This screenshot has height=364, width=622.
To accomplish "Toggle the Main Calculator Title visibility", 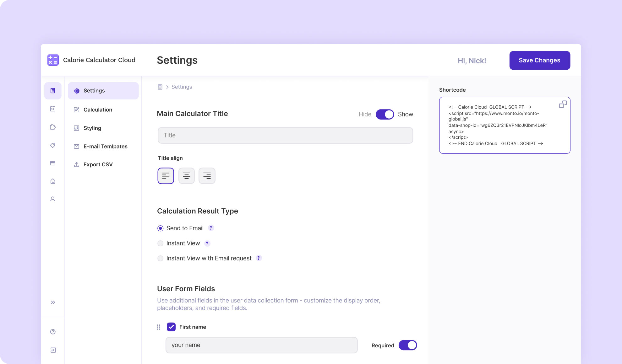I will click(385, 114).
